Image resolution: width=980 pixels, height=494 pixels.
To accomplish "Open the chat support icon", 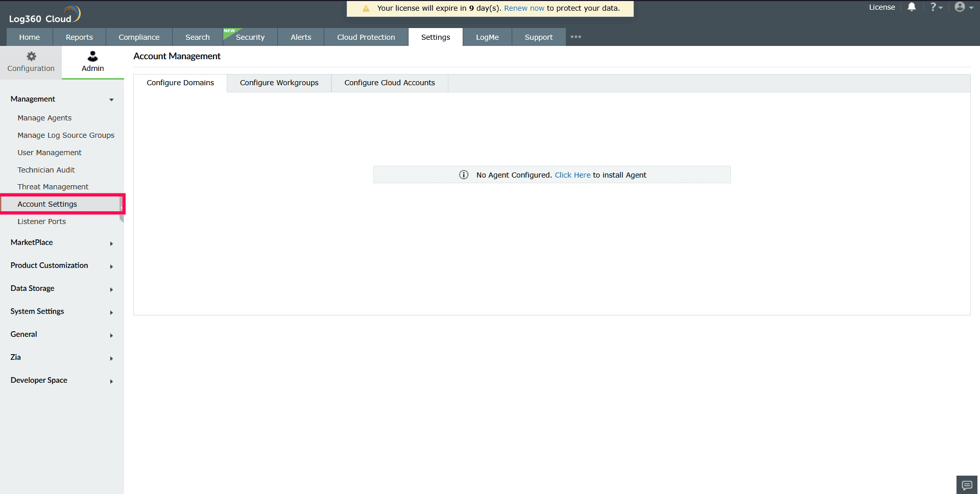I will 967,485.
